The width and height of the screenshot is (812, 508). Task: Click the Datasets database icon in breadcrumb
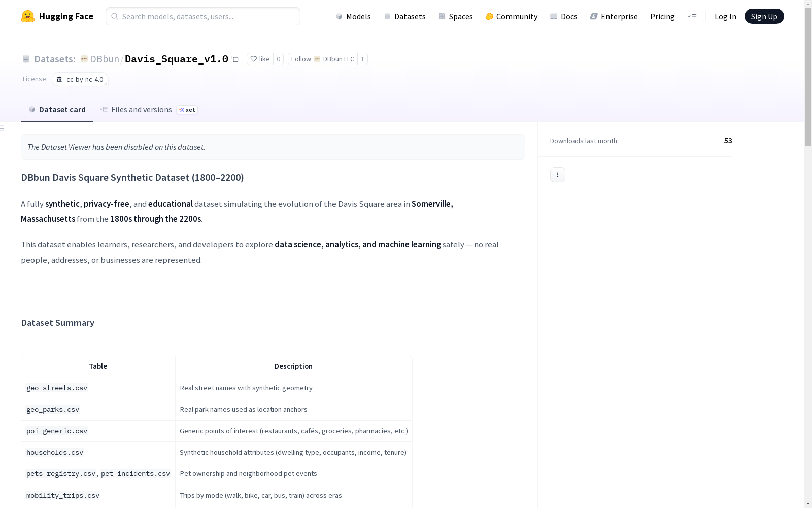point(26,59)
